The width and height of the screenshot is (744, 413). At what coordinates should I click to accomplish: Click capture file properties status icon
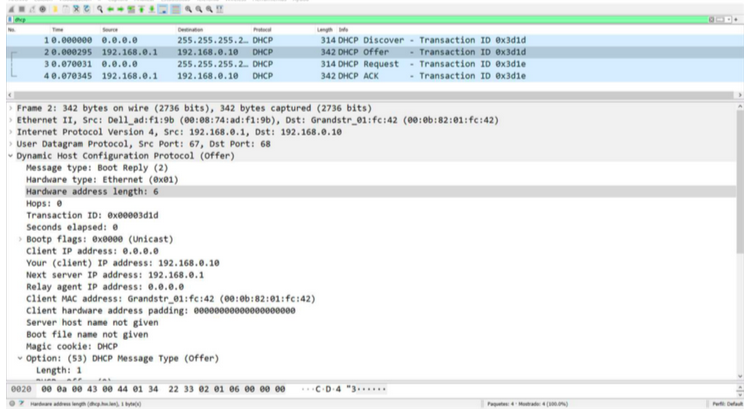coord(21,404)
